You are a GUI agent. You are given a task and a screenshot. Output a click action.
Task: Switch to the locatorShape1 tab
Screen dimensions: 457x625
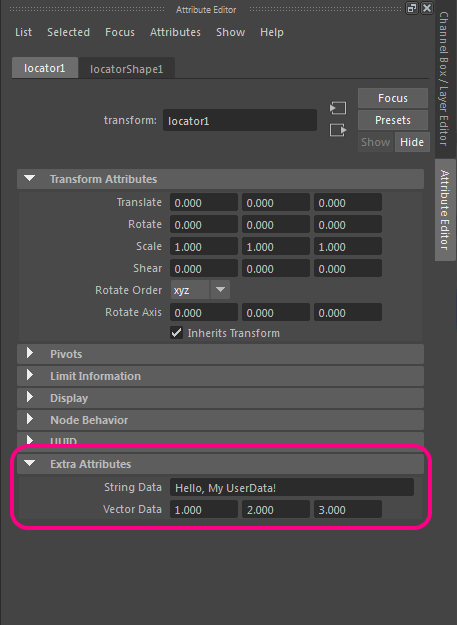click(127, 68)
